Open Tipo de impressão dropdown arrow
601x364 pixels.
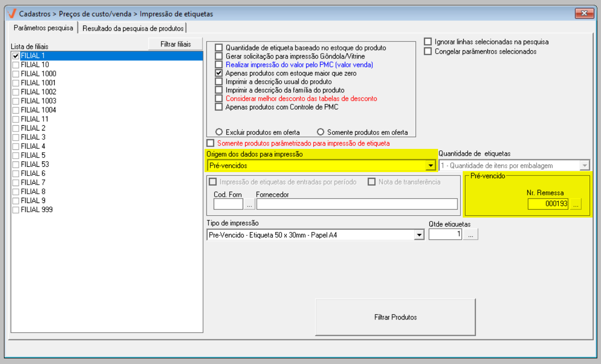(x=419, y=235)
